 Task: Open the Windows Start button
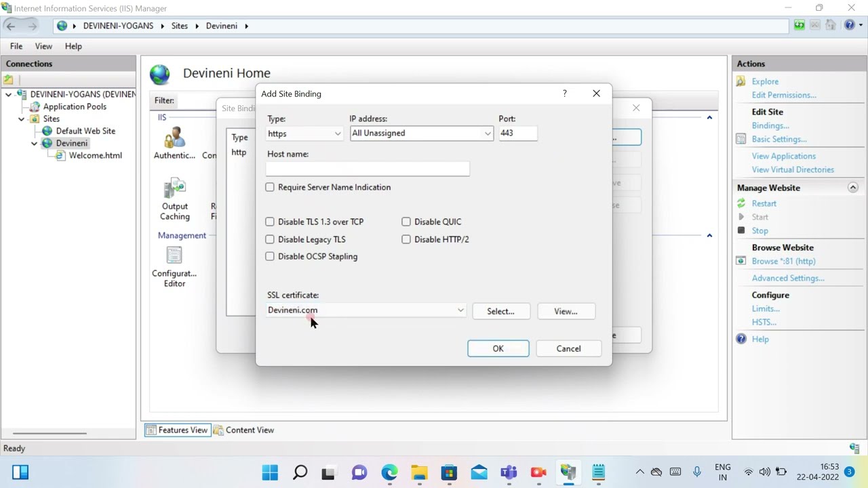270,472
